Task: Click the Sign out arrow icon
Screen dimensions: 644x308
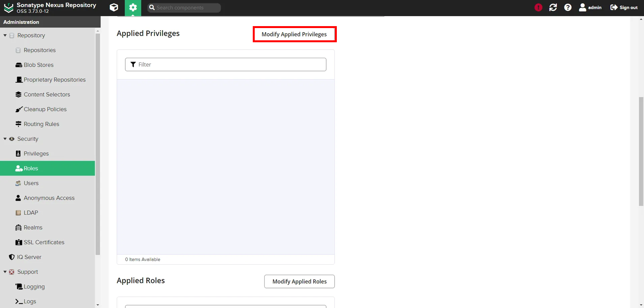Action: [614, 7]
